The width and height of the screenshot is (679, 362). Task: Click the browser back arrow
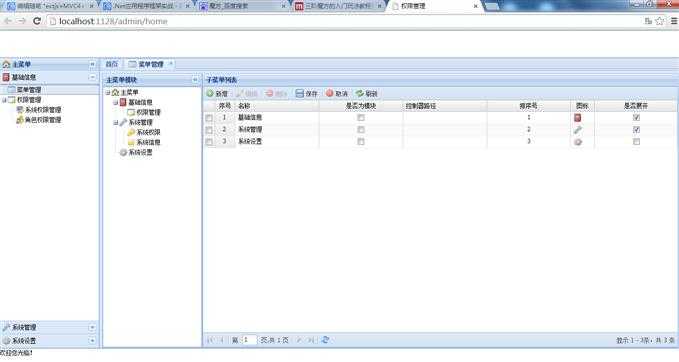[7, 21]
